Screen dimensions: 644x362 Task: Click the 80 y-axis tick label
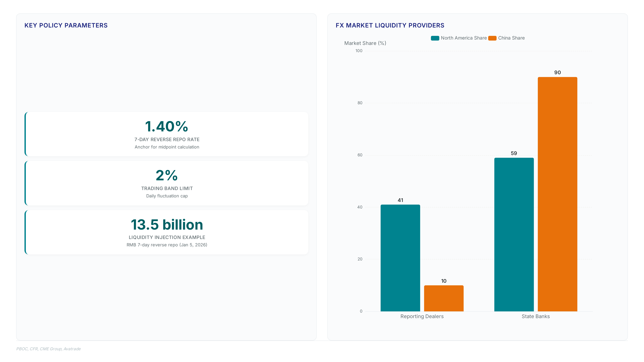tap(360, 103)
